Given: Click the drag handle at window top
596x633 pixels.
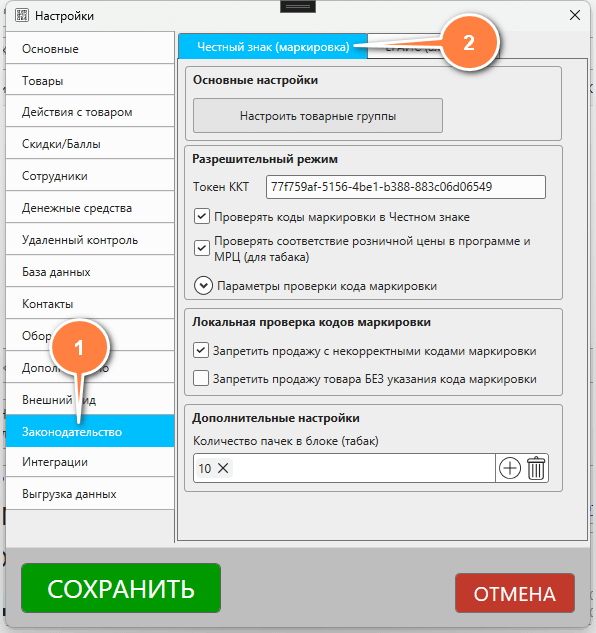Looking at the screenshot, I should click(x=298, y=6).
